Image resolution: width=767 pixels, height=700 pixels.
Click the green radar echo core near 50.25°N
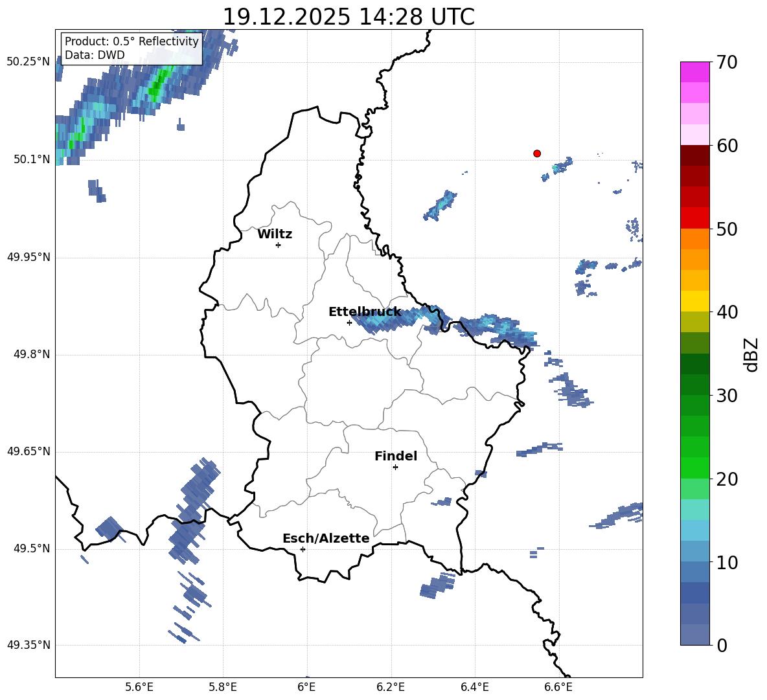(159, 83)
